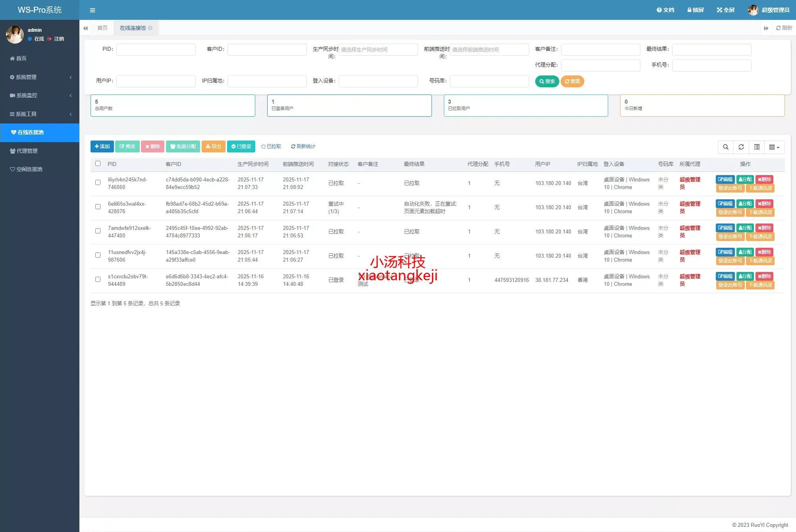Toggle the card view icon

pos(757,147)
